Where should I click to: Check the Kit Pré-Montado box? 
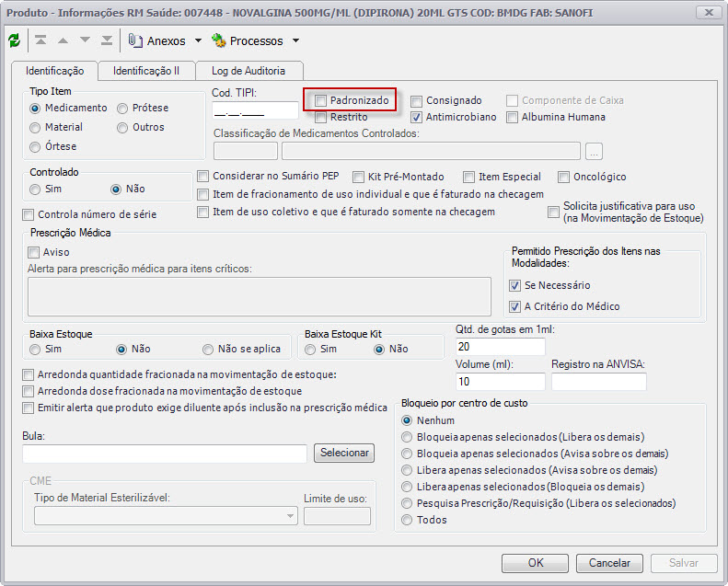[x=358, y=177]
